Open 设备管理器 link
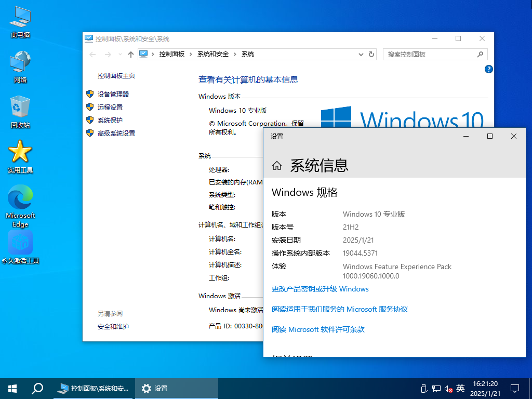532x399 pixels. [113, 95]
